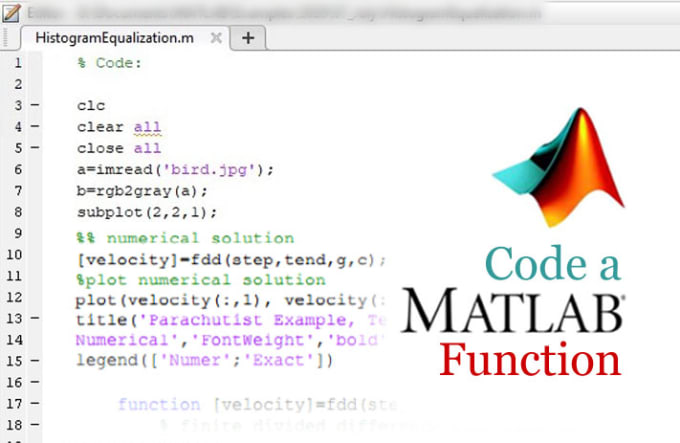Click line number 9 in gutter

(x=18, y=233)
